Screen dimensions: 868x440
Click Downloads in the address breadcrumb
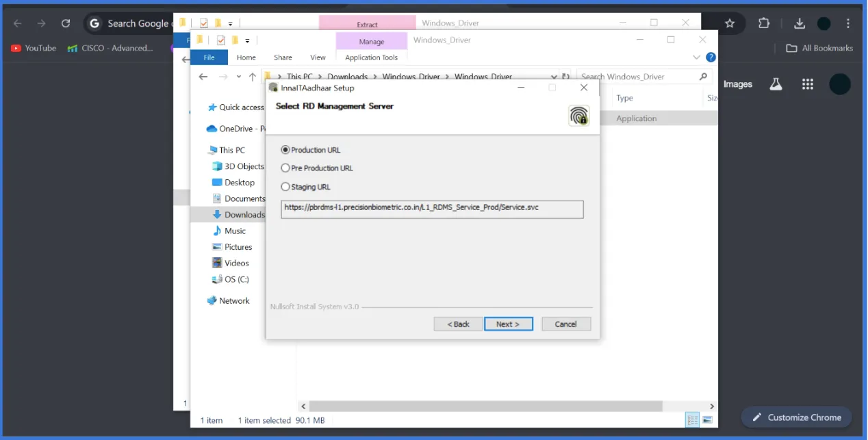pyautogui.click(x=347, y=77)
